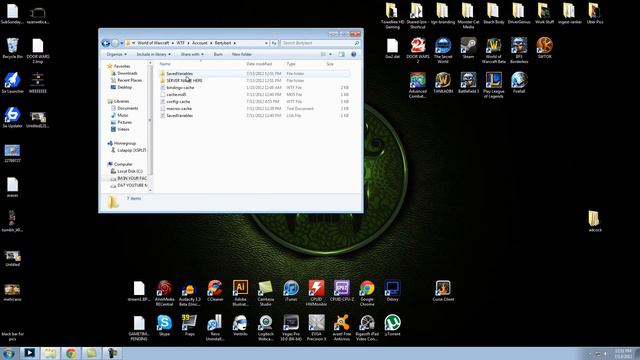Select the Adobe Illustrator desktop icon
The image size is (640, 360).
click(x=240, y=293)
